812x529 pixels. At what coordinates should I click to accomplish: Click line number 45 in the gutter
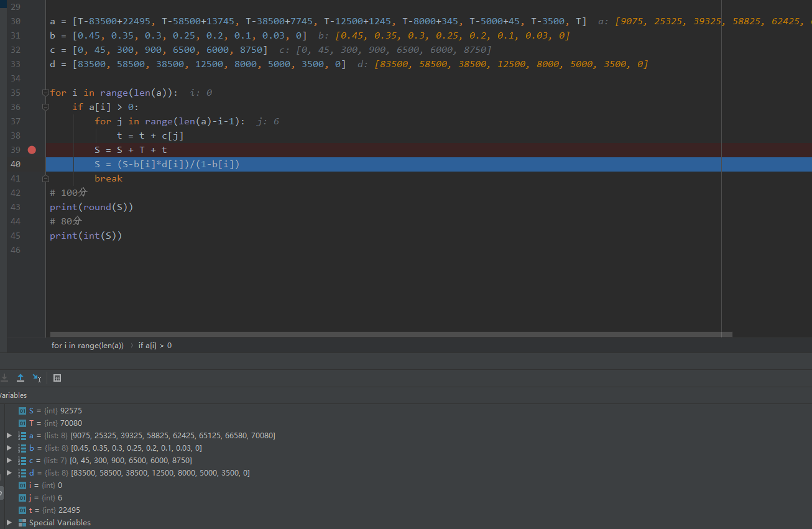16,236
